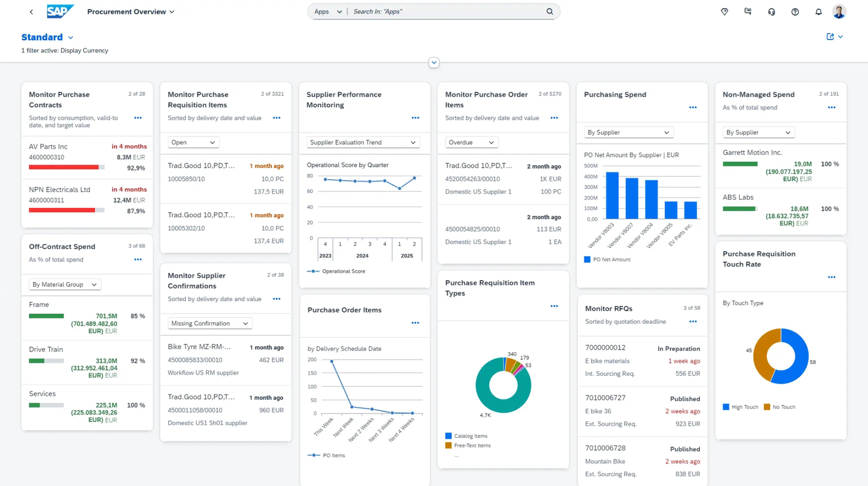Expand the collapsed filter bar header
This screenshot has width=868, height=486.
pyautogui.click(x=434, y=62)
